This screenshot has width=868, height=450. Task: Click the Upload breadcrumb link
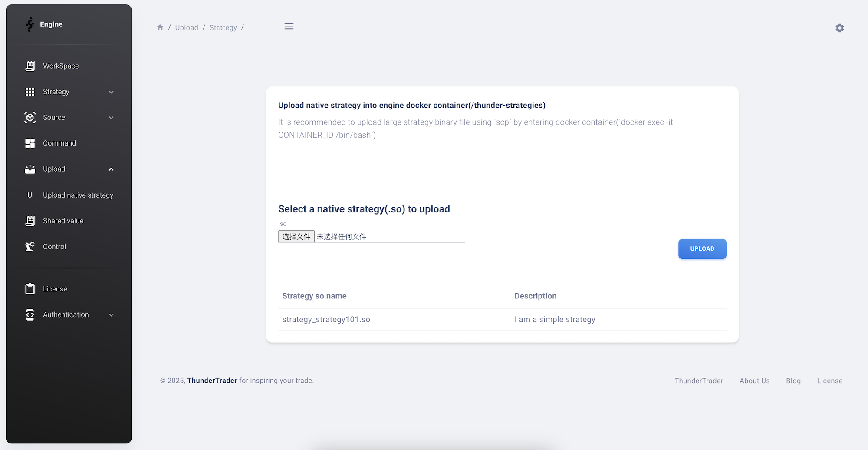point(187,28)
